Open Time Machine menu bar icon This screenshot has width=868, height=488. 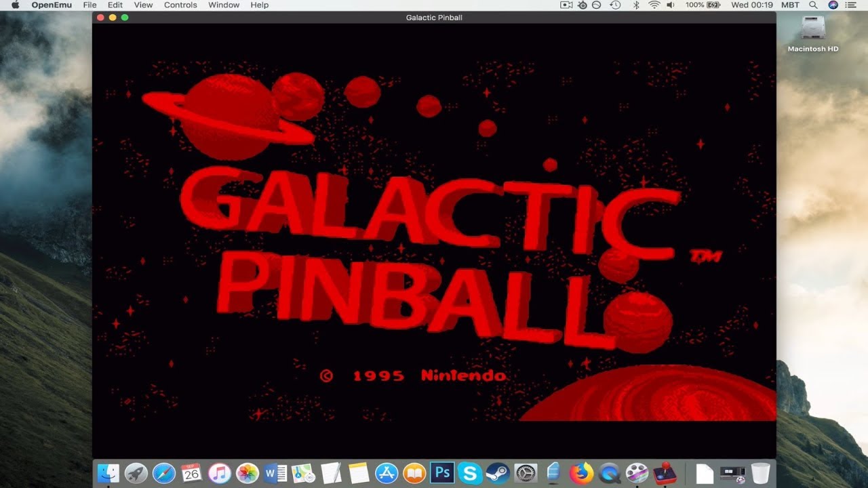point(615,5)
